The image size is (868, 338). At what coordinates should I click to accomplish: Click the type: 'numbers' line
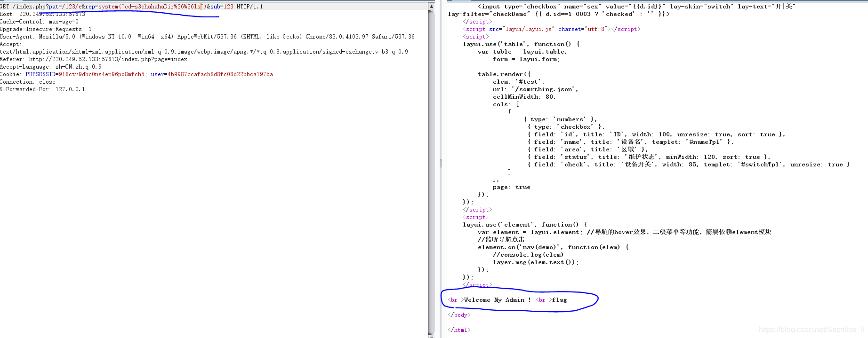(560, 119)
